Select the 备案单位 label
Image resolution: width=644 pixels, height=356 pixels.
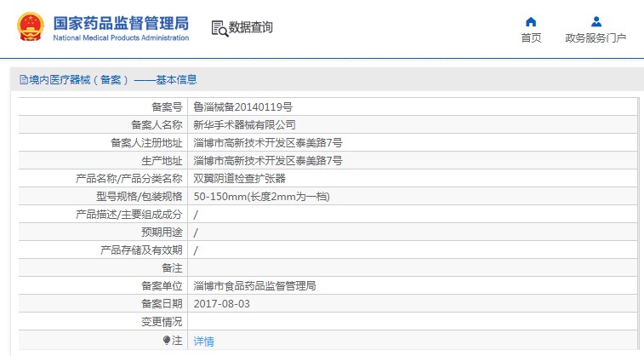coord(162,285)
